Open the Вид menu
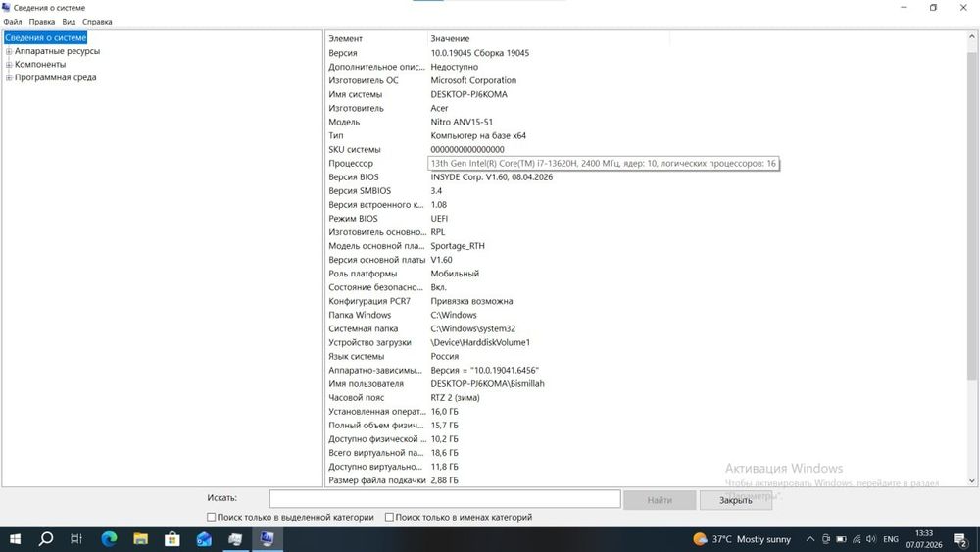This screenshot has height=552, width=980. (69, 22)
